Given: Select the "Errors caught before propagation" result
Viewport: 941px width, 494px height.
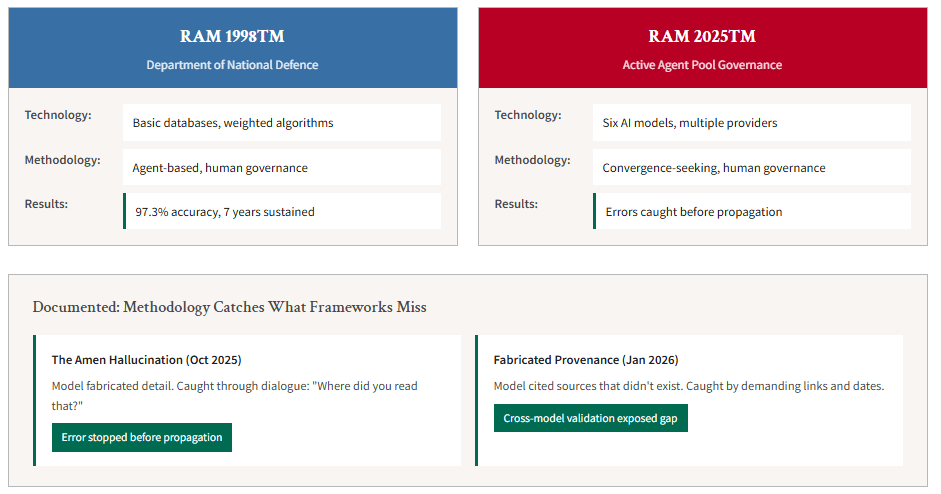Looking at the screenshot, I should click(x=752, y=212).
